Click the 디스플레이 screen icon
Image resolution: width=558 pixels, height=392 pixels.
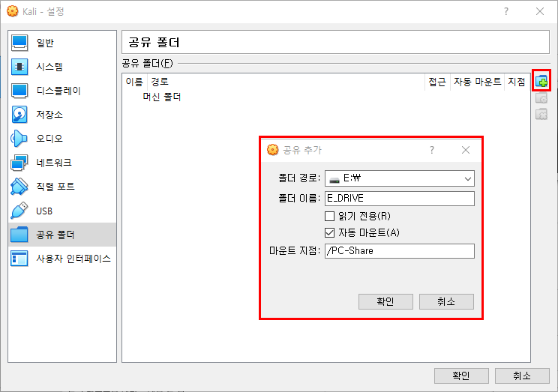[19, 91]
